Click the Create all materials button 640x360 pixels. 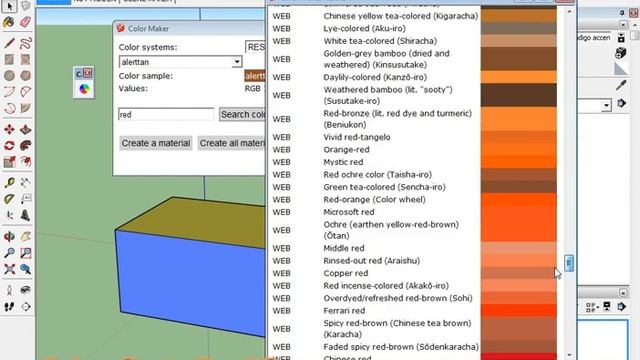click(231, 143)
